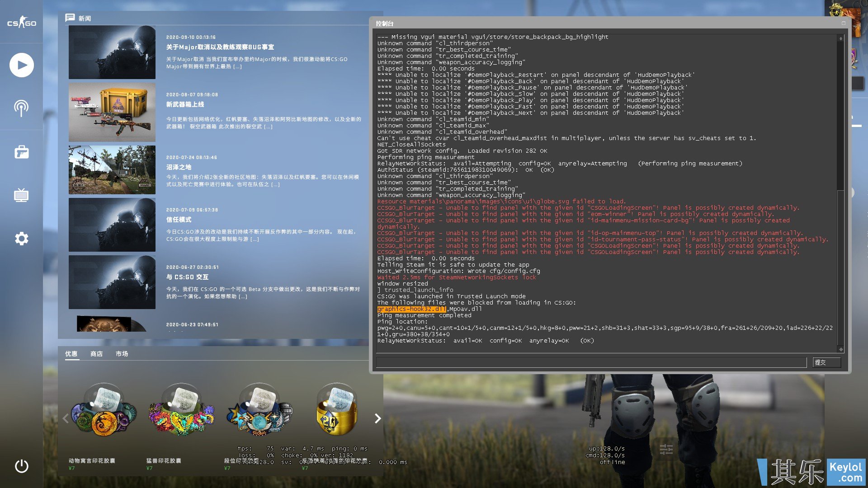
Task: Open the Watch TV icon in sidebar
Action: click(x=21, y=195)
